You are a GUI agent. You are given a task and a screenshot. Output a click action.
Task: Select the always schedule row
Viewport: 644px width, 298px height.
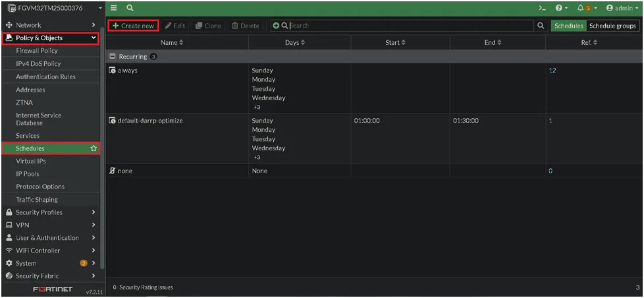click(375, 88)
